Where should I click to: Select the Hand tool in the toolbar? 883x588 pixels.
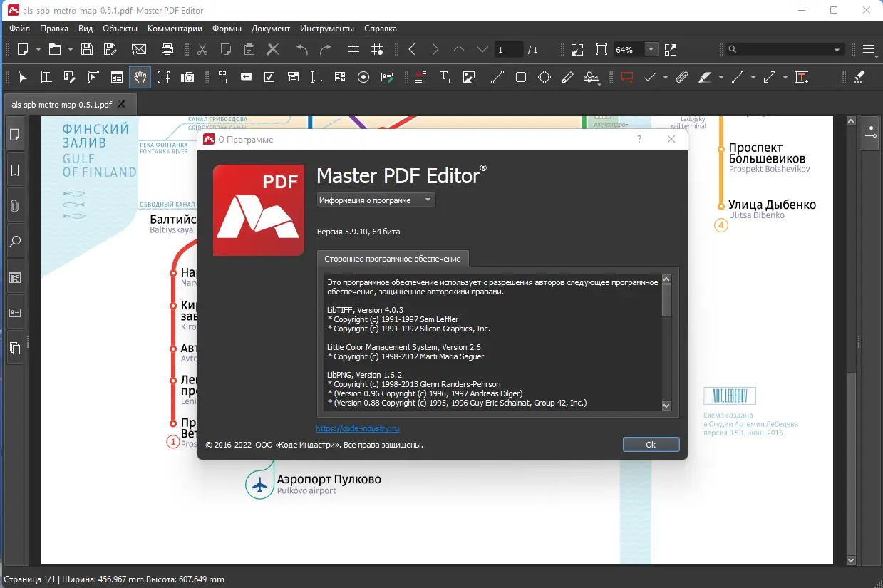[x=140, y=77]
